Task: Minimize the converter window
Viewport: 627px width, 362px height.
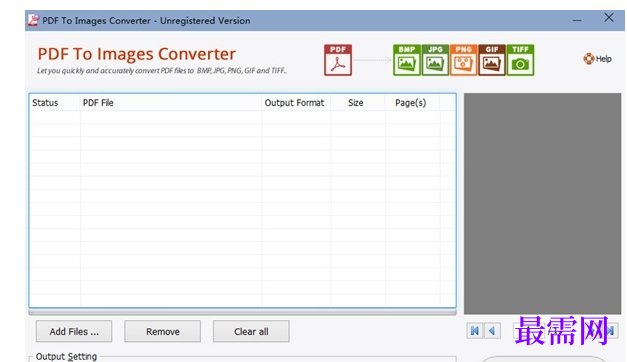Action: pyautogui.click(x=577, y=20)
